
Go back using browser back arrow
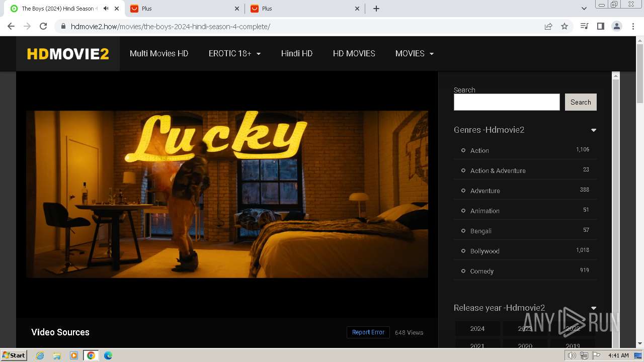click(x=11, y=26)
